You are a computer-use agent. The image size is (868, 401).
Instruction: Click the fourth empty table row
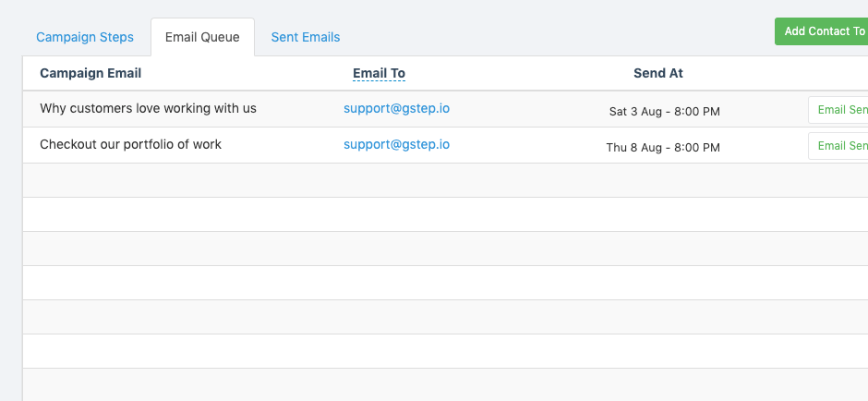[443, 283]
